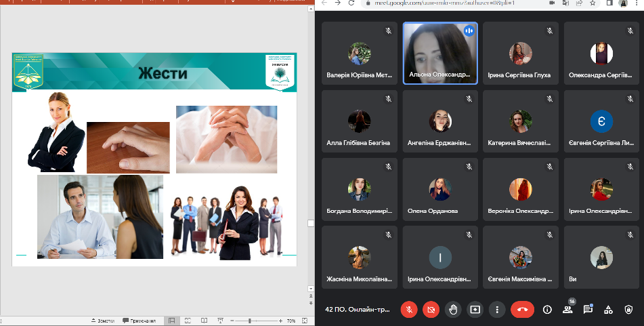Click browser forward arrow in Chrome
The image size is (644, 326).
pyautogui.click(x=338, y=3)
